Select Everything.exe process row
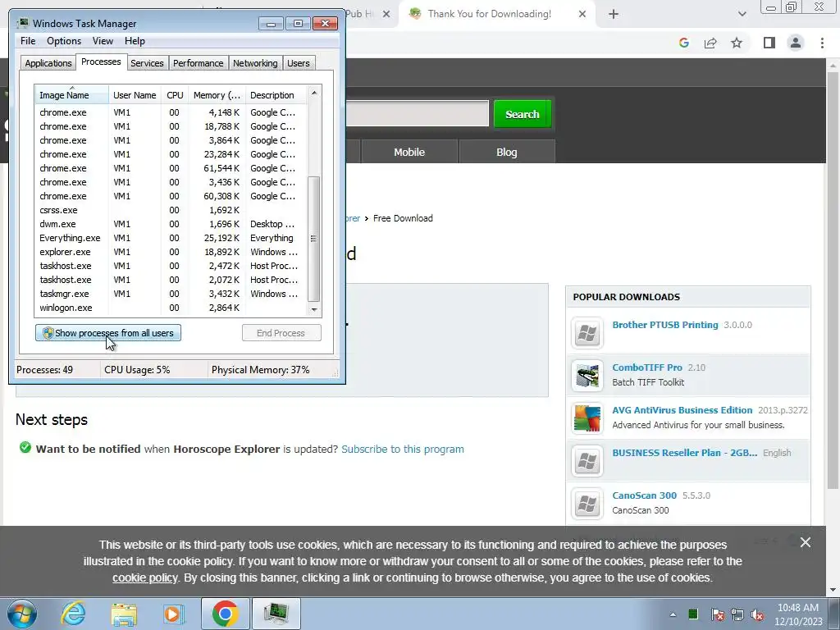The height and width of the screenshot is (630, 840). tap(171, 238)
